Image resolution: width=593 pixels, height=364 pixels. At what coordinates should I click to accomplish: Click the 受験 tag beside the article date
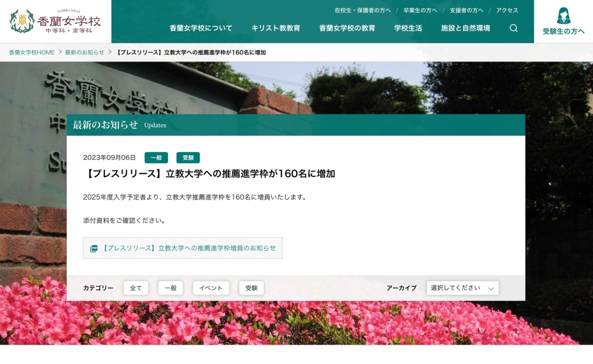point(188,157)
